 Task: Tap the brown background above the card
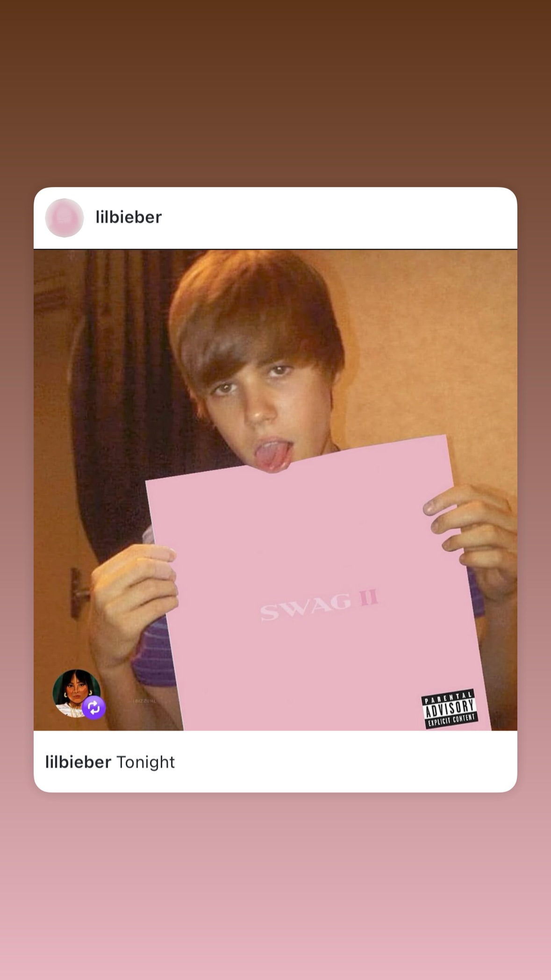275,94
